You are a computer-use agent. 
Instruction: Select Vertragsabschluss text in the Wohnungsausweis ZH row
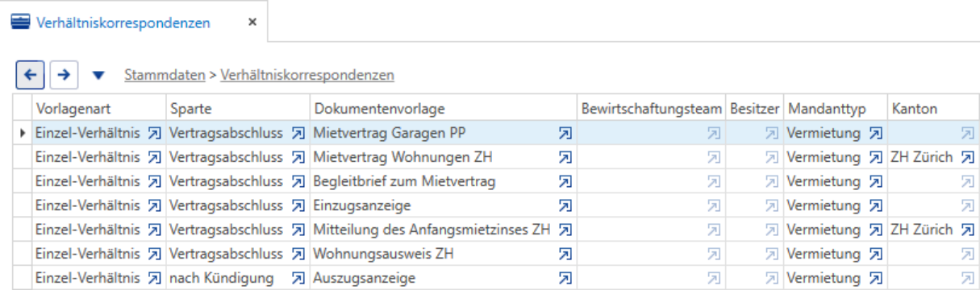pos(226,254)
